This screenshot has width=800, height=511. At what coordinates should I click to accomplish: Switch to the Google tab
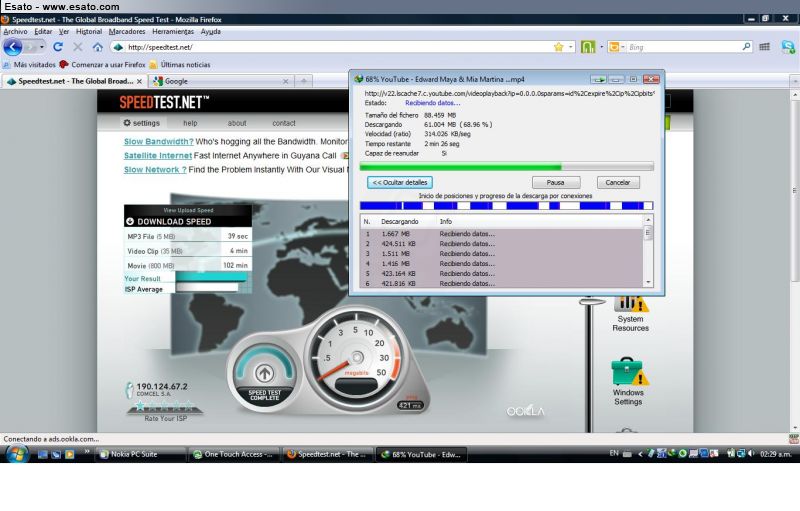(220, 81)
